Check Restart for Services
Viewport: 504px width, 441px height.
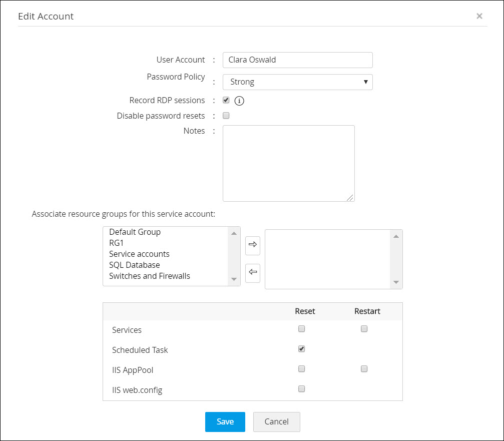pos(364,329)
